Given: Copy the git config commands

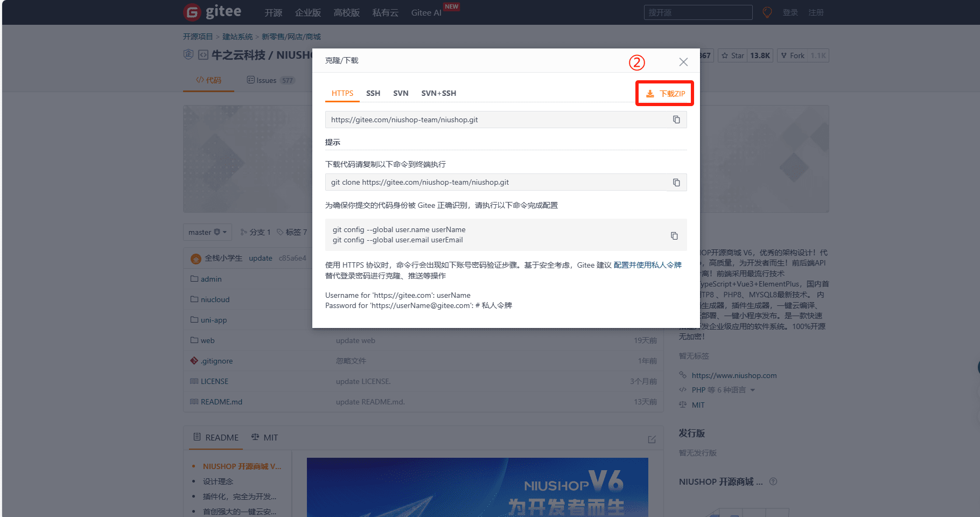Looking at the screenshot, I should 674,236.
